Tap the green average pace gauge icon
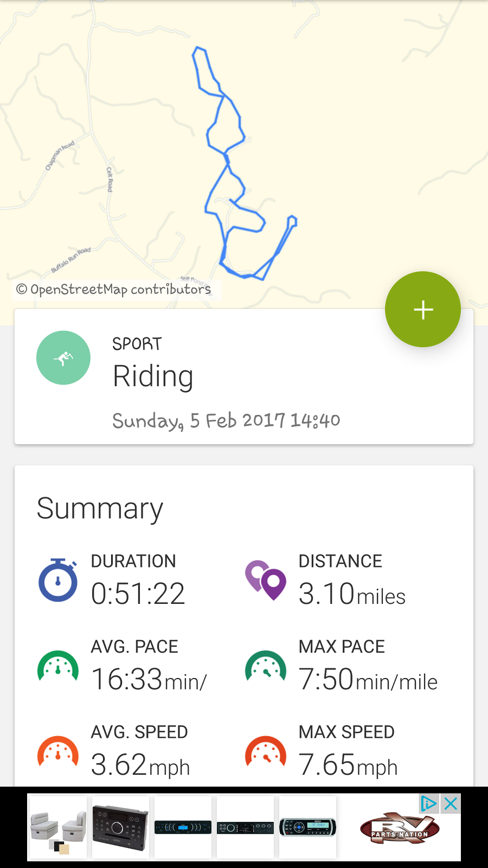Image resolution: width=488 pixels, height=868 pixels. 58,666
